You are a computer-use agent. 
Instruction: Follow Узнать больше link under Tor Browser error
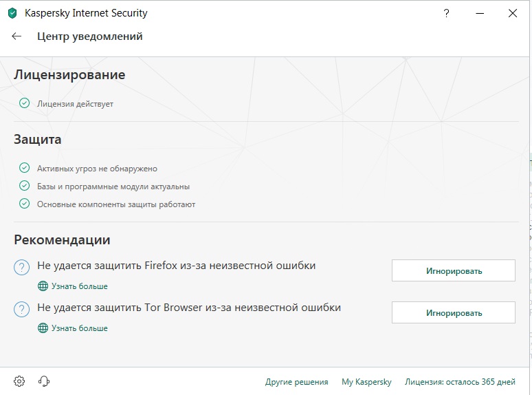(x=78, y=328)
